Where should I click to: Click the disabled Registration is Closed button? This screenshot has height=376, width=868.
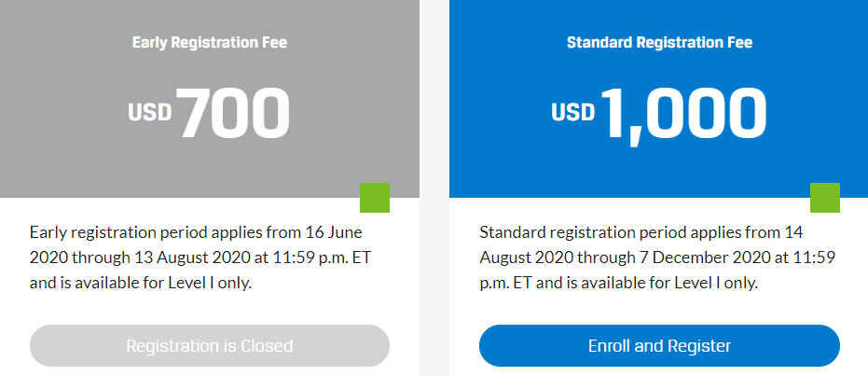(210, 346)
